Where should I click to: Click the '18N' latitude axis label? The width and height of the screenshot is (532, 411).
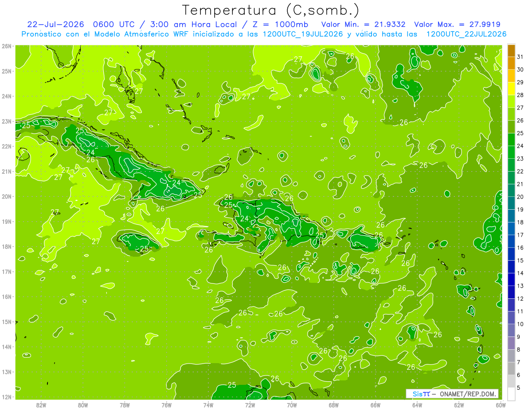coord(7,247)
